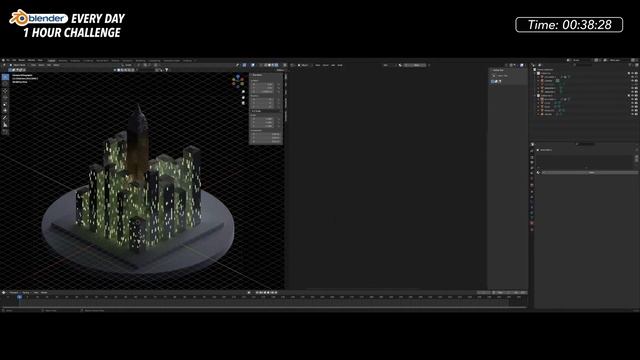The height and width of the screenshot is (360, 640).
Task: Switch viewport shading to Rendered
Action: tap(277, 65)
